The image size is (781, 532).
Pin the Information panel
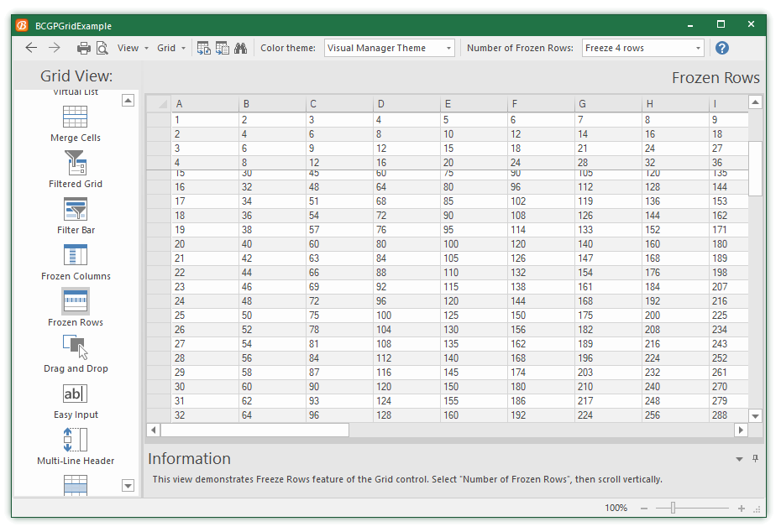755,458
